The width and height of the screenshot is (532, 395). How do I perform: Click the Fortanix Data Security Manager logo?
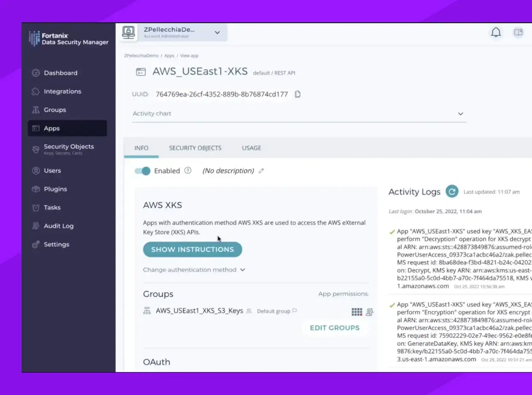tap(69, 39)
